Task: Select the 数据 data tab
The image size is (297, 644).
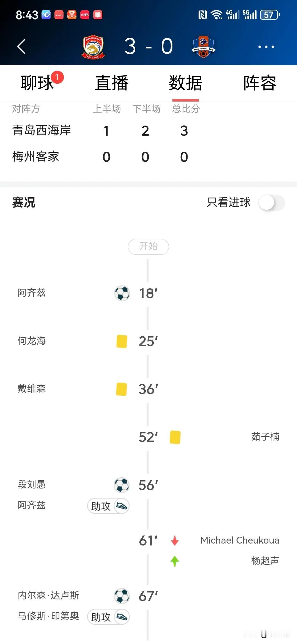Action: [186, 83]
